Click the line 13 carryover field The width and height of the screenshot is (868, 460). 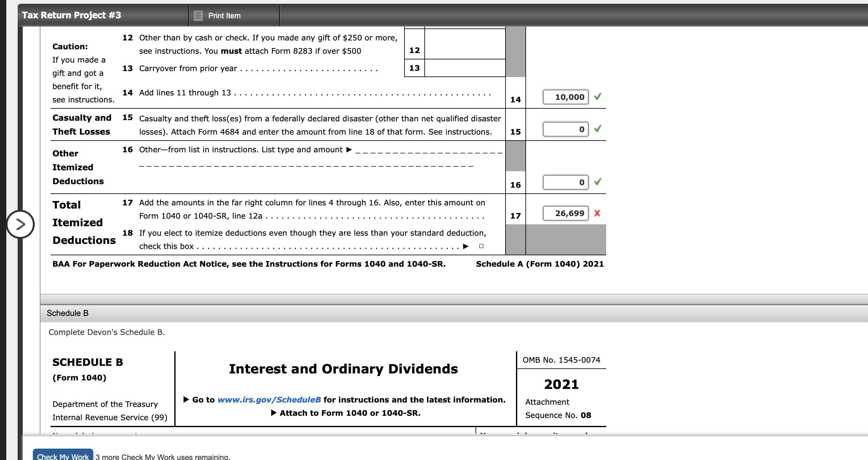(x=465, y=69)
